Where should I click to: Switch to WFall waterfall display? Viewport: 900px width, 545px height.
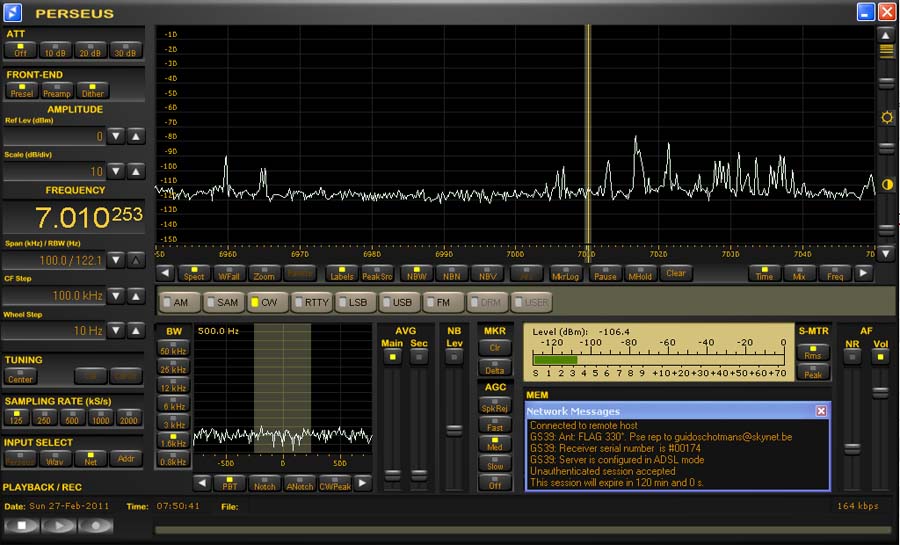[x=229, y=273]
